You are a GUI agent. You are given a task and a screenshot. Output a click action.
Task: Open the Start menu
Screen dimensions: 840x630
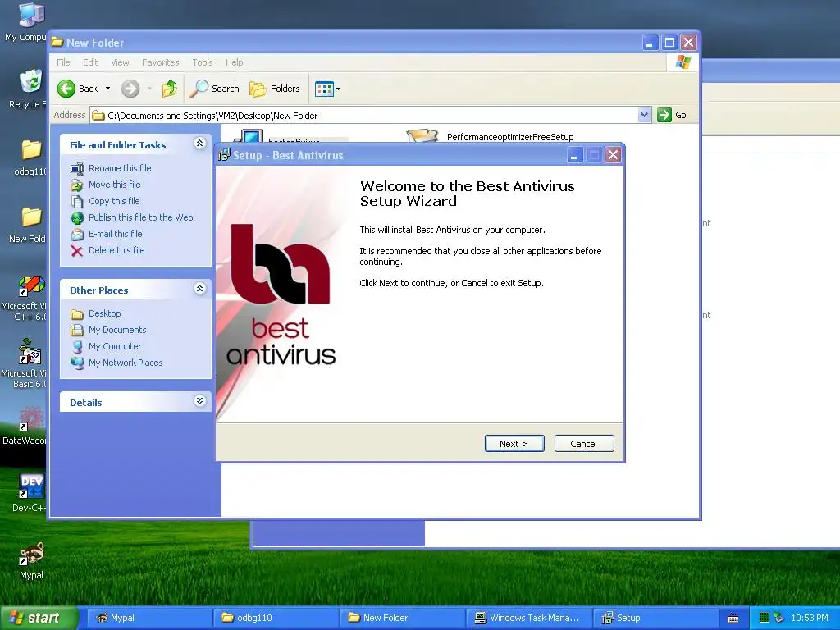(38, 618)
